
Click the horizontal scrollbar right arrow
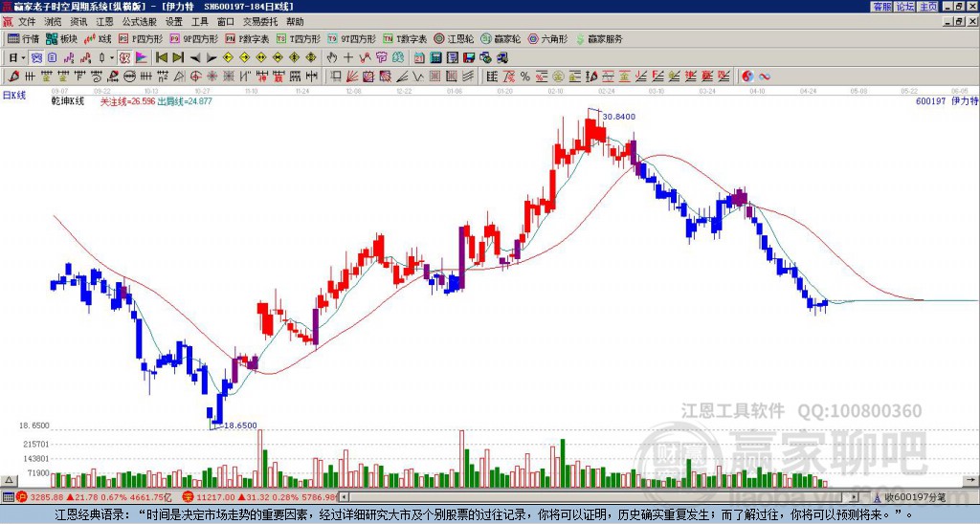(855, 497)
